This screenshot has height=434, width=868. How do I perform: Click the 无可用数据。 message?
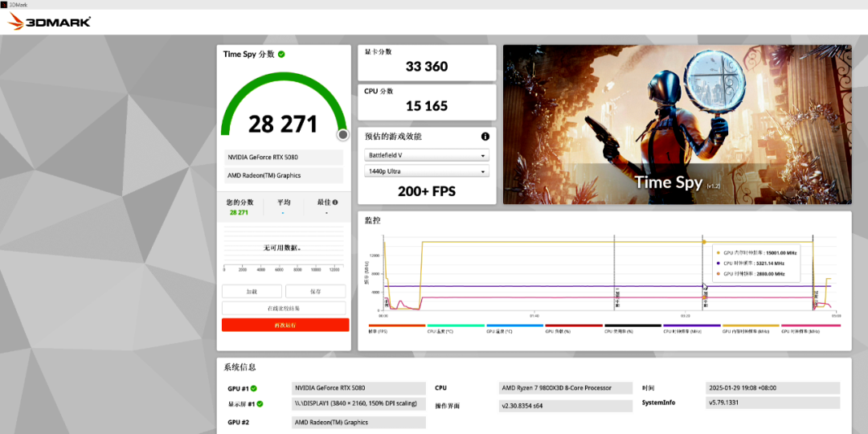pyautogui.click(x=282, y=248)
